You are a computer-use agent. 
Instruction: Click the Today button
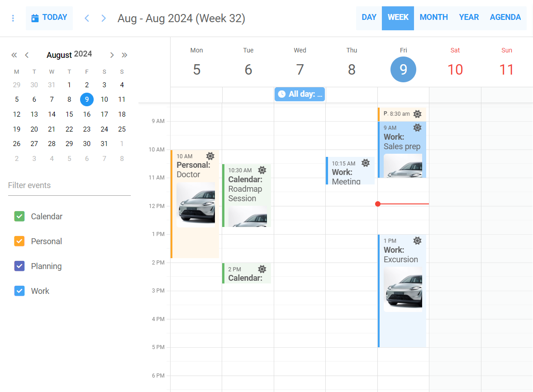[49, 18]
